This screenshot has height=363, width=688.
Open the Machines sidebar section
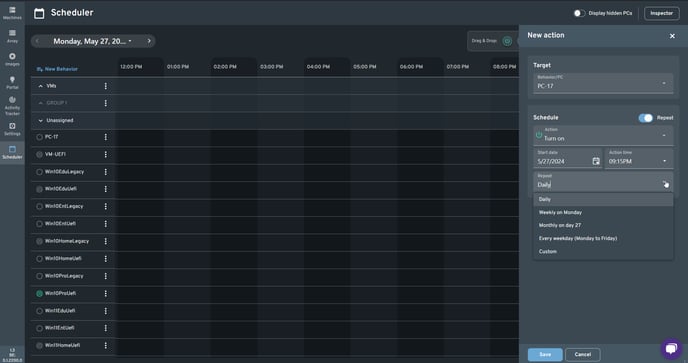tap(12, 13)
